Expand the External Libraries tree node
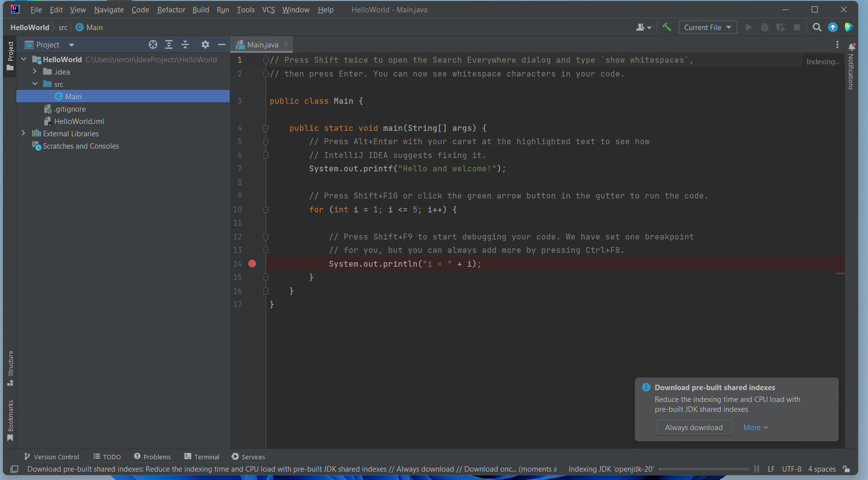Screen dimensions: 868x480 (x=23, y=133)
